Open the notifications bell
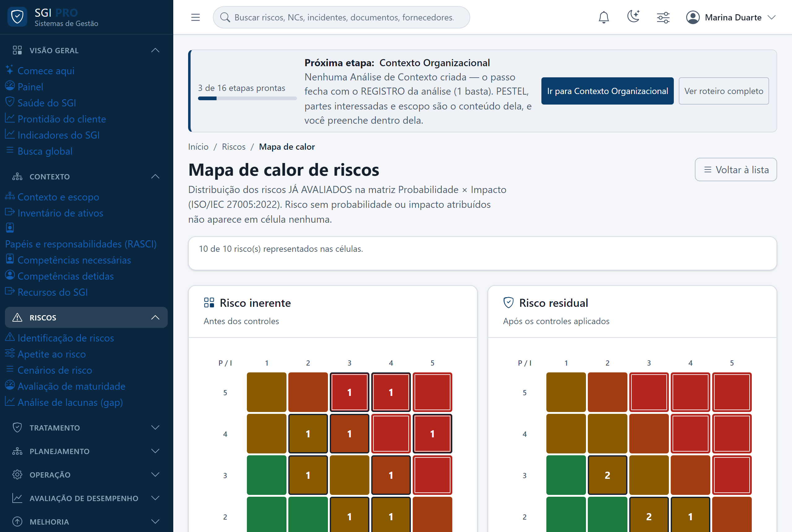792x532 pixels. (x=604, y=17)
